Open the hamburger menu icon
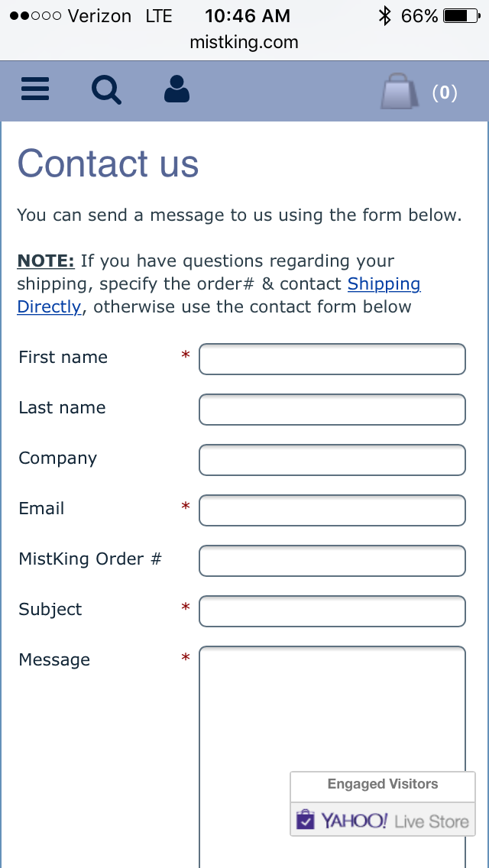 tap(35, 89)
